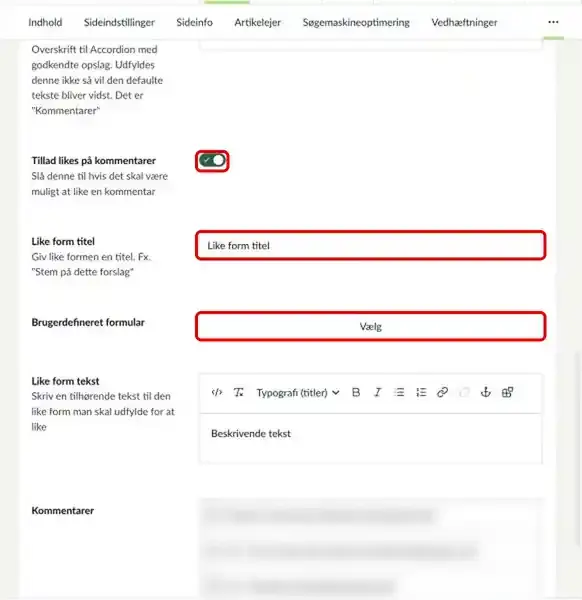This screenshot has height=600, width=582.
Task: Click the greyed-out unlink icon
Action: [464, 393]
